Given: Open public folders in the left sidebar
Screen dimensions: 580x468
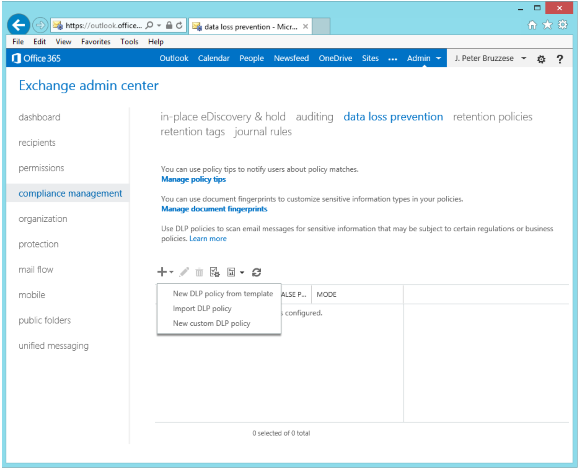Looking at the screenshot, I should click(44, 320).
